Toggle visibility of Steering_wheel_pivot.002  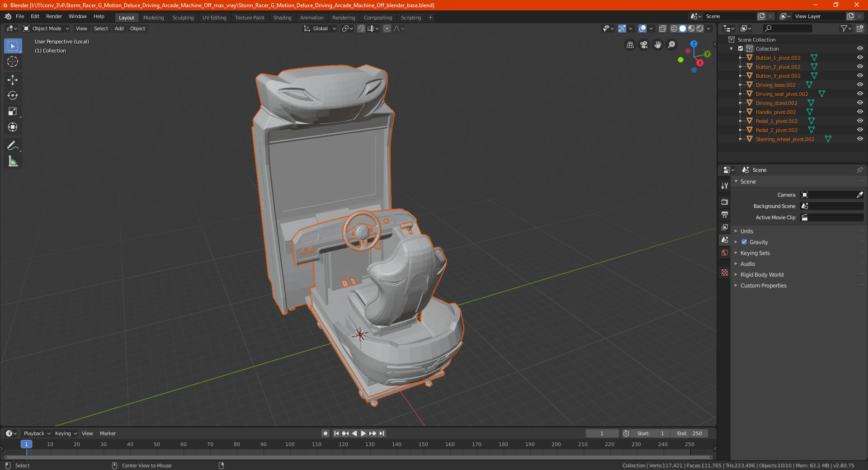click(x=860, y=139)
